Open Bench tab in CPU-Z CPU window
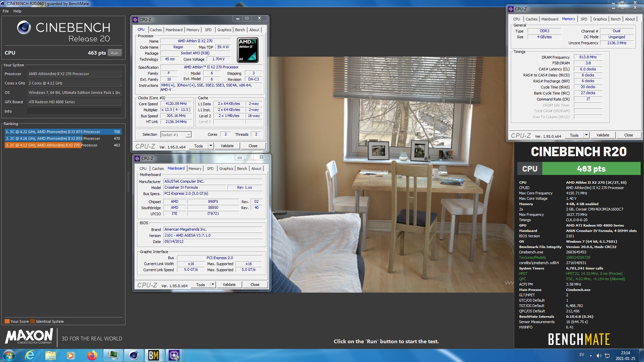This screenshot has height=362, width=644. (240, 30)
